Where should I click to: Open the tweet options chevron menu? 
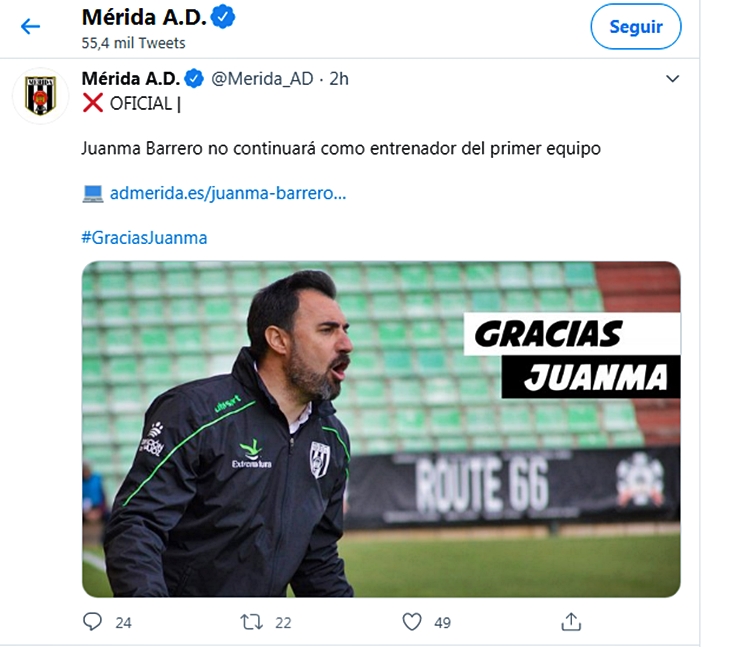click(672, 79)
